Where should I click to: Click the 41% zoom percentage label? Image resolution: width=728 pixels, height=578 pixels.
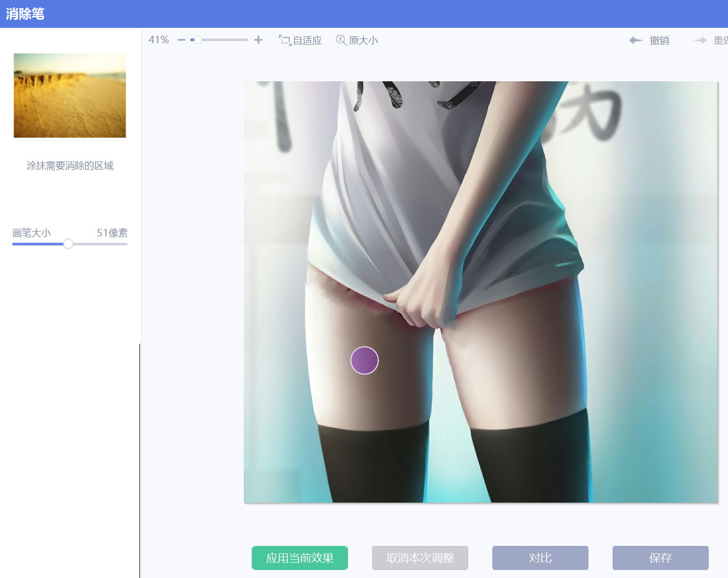click(x=159, y=40)
